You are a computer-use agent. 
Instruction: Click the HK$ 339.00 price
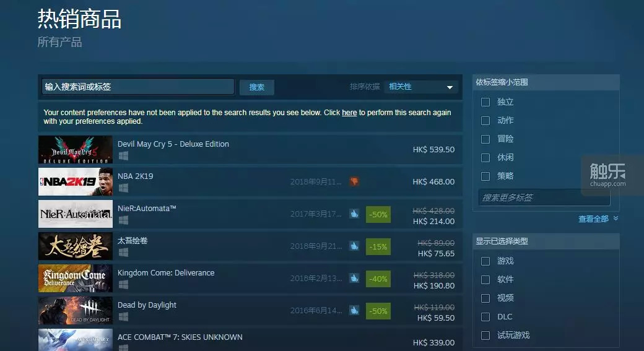click(433, 342)
